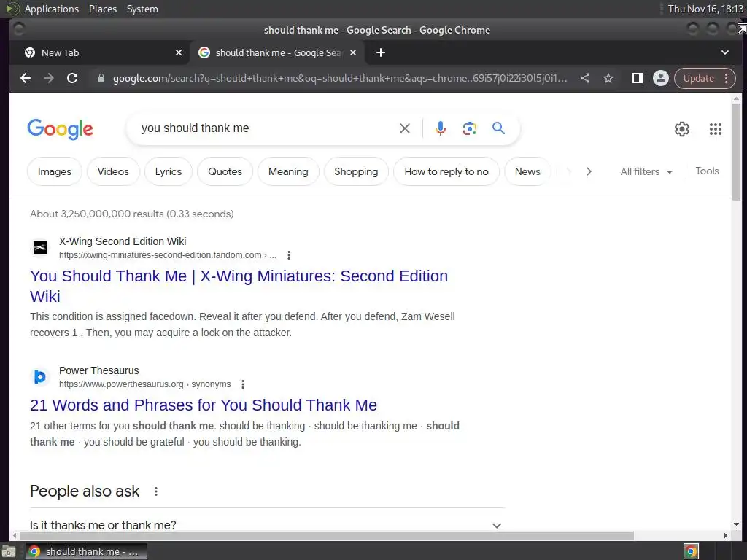Share this page using the share icon
This screenshot has height=560, width=747.
585,78
